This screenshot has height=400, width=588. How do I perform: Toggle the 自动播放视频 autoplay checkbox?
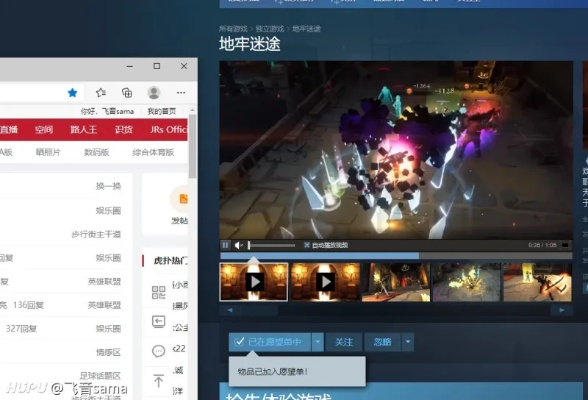[x=307, y=245]
